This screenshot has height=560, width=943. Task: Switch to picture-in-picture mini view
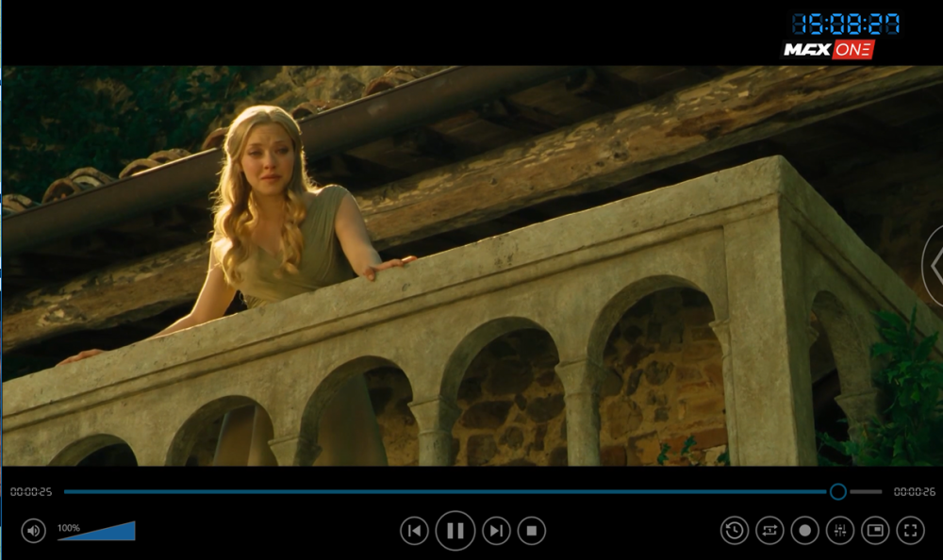click(875, 531)
